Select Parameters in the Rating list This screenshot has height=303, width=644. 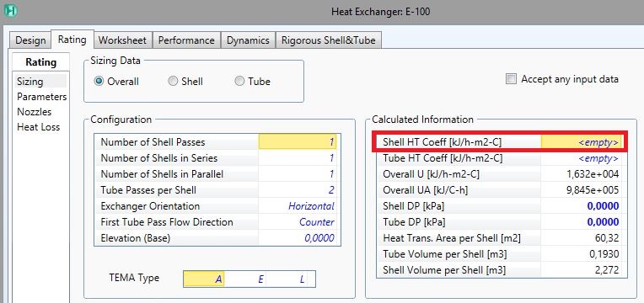click(41, 97)
